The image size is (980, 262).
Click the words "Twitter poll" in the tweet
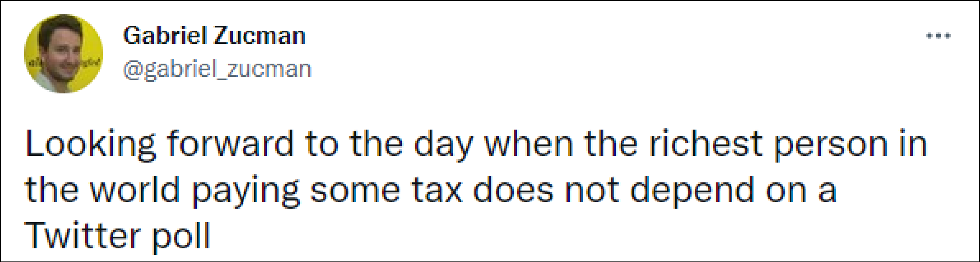click(118, 236)
